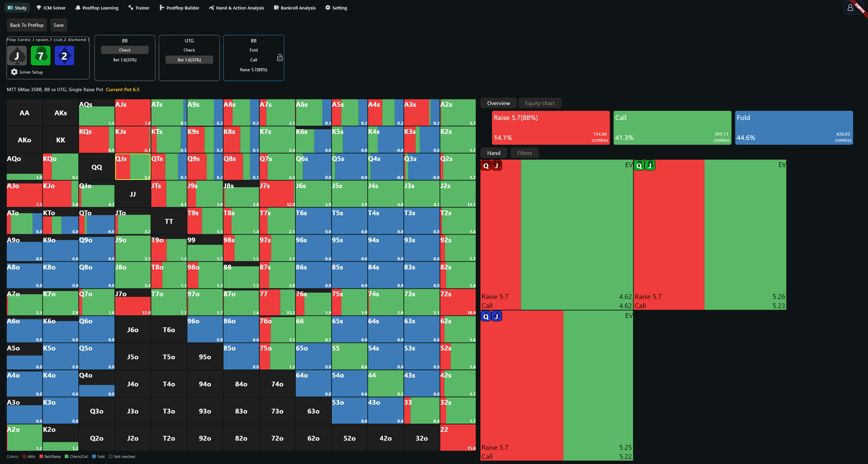Select BB Bet 1.6(33%) action
The image size is (868, 464).
coord(125,60)
